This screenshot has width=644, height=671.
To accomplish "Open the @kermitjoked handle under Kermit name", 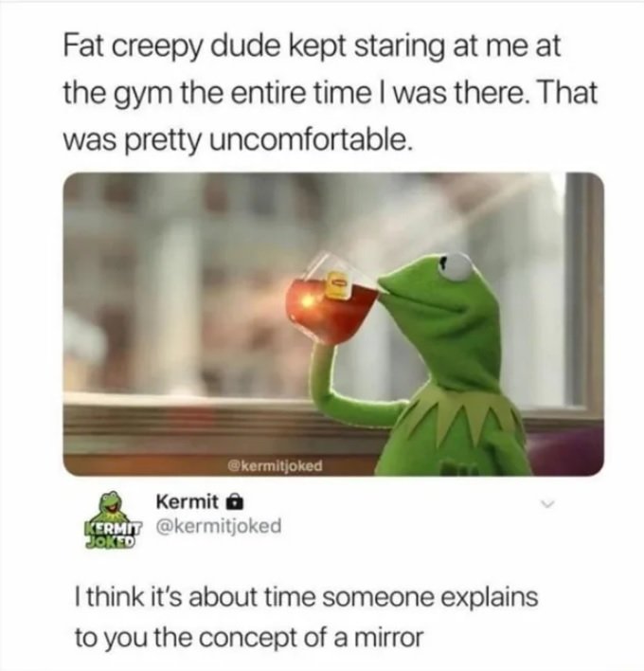I will point(219,526).
